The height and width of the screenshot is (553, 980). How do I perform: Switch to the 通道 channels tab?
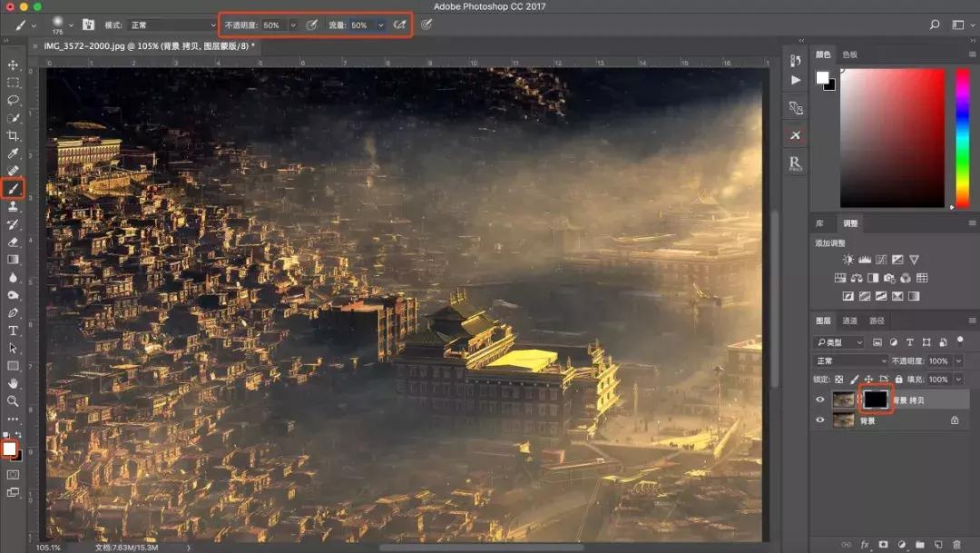pyautogui.click(x=849, y=321)
